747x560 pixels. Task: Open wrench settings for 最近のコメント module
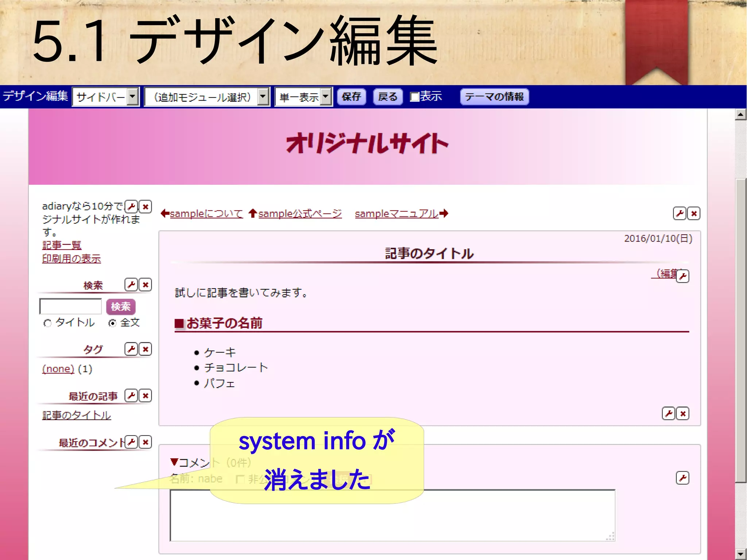click(x=131, y=442)
